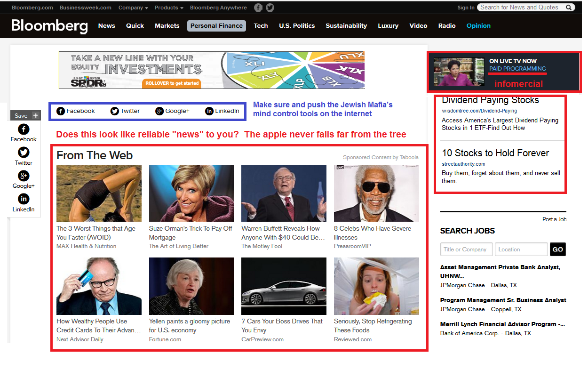Click the Save label in the sidebar
Viewport: 588px width, 370px height.
pos(21,115)
